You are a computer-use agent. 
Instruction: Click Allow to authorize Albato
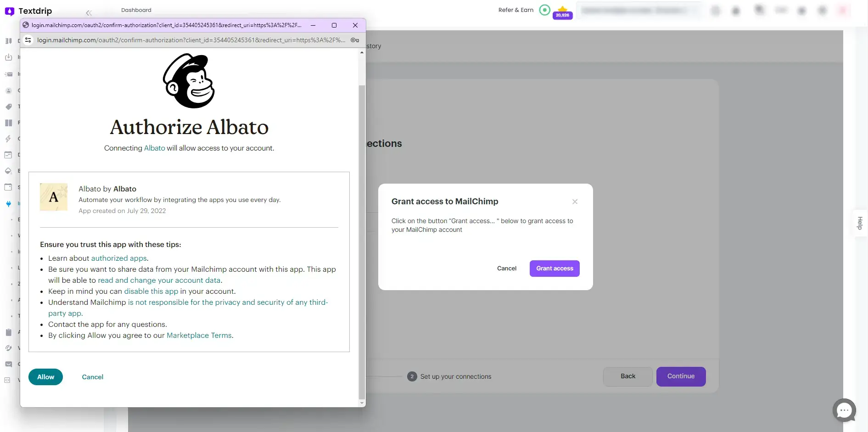[x=45, y=376]
